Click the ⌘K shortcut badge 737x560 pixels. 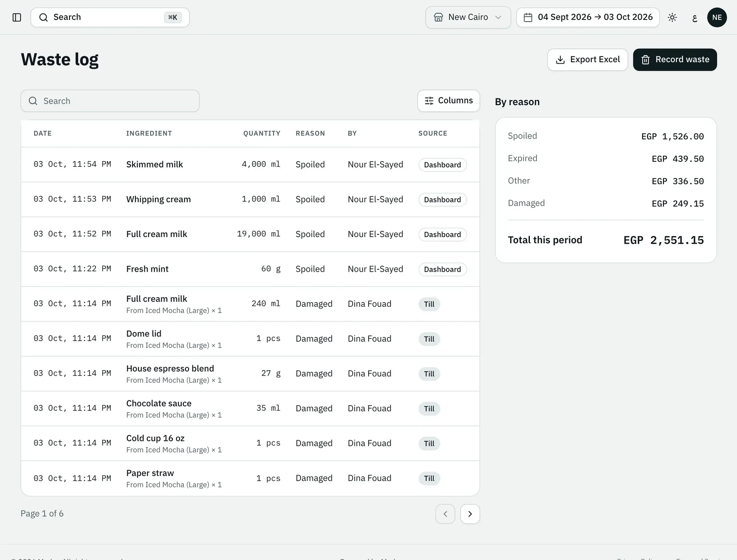click(x=172, y=17)
